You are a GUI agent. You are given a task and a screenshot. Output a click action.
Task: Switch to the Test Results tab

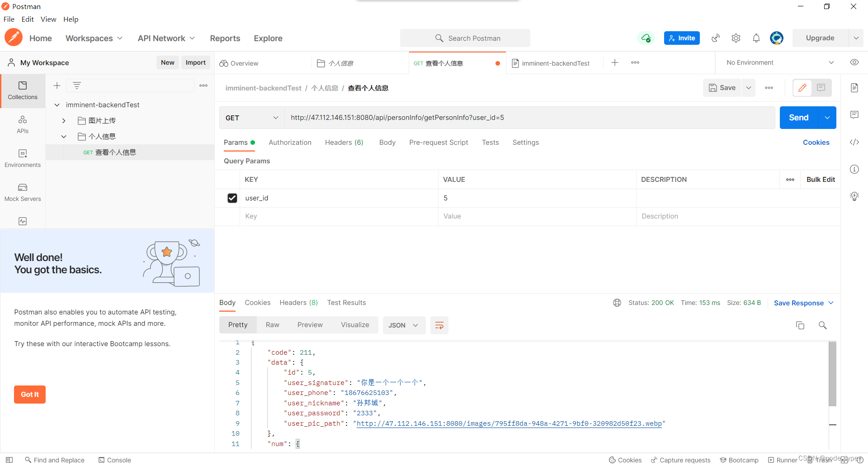[x=346, y=303]
